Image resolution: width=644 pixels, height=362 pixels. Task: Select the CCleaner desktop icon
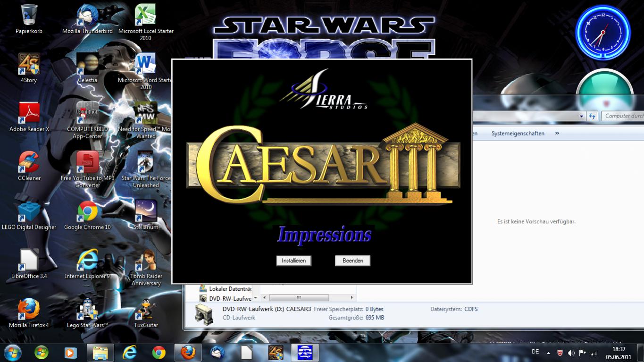[x=29, y=166]
